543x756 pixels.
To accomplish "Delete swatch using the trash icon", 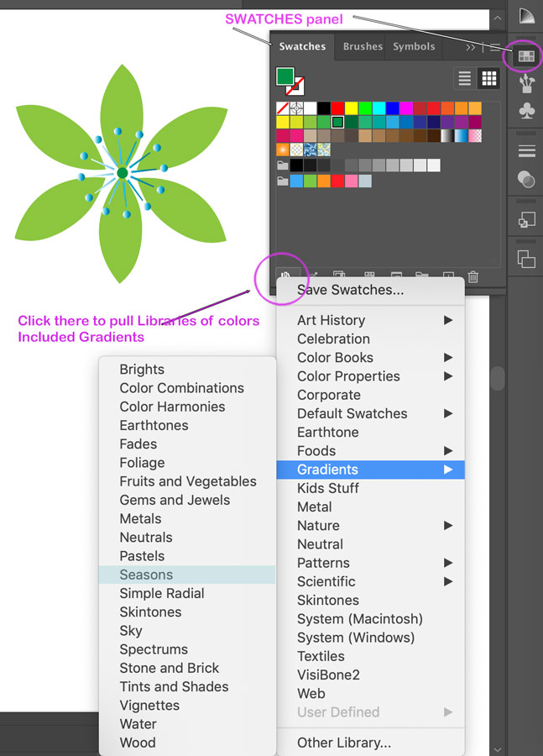I will (473, 276).
